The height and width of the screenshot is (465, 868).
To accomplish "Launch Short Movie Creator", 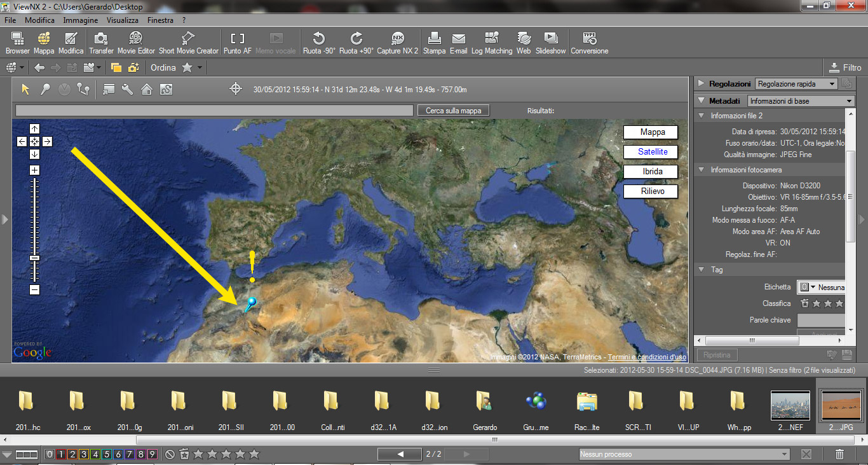I will coord(188,43).
